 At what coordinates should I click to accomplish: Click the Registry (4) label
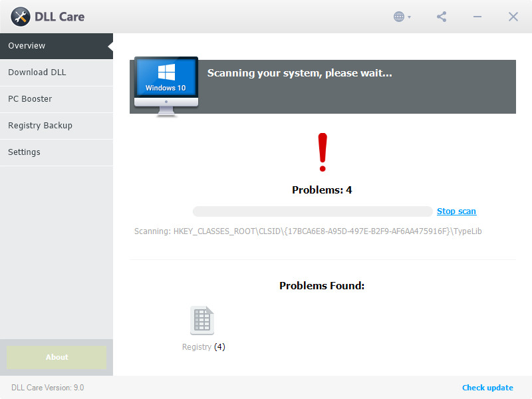(203, 346)
